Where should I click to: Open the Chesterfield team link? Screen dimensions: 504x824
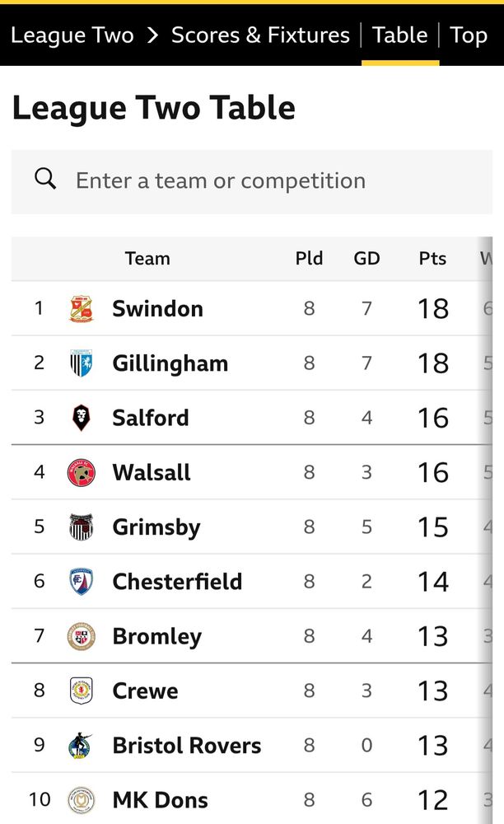[177, 582]
